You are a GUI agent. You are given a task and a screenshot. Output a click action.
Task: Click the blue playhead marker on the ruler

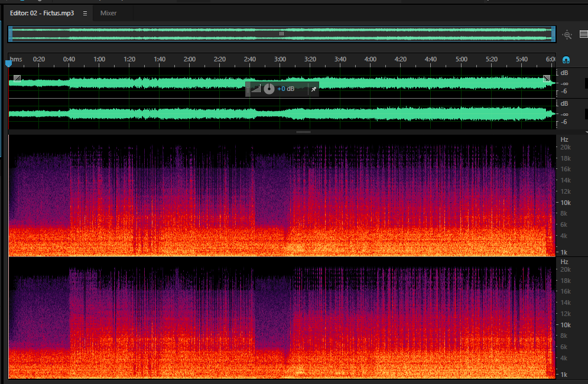click(9, 64)
